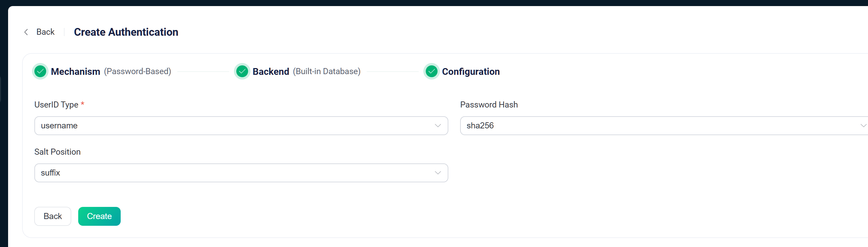
Task: Click the Built-in Database backend text
Action: click(x=327, y=71)
